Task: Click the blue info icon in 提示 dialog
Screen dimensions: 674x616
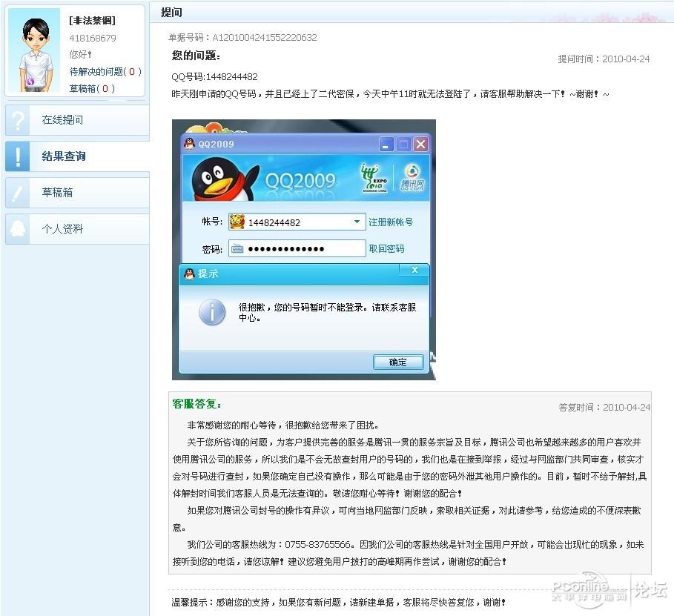Action: coord(212,312)
